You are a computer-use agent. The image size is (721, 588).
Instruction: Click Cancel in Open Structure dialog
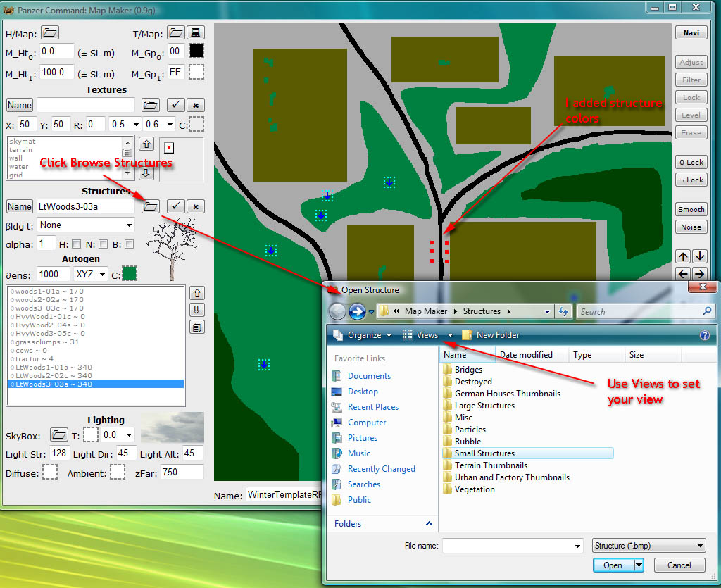point(679,565)
